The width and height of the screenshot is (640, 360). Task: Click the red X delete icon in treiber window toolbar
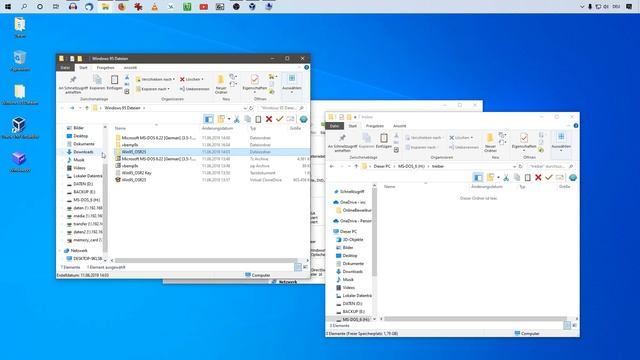(x=538, y=178)
